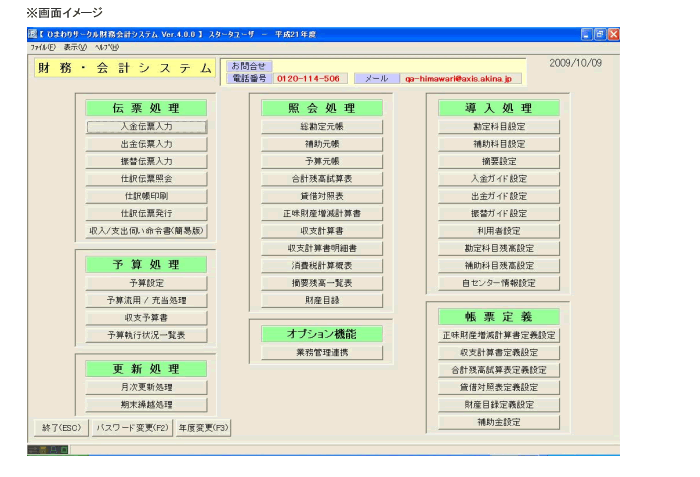Click パスワード変更(F2) button
Viewport: 700px width, 477px height.
click(x=131, y=428)
